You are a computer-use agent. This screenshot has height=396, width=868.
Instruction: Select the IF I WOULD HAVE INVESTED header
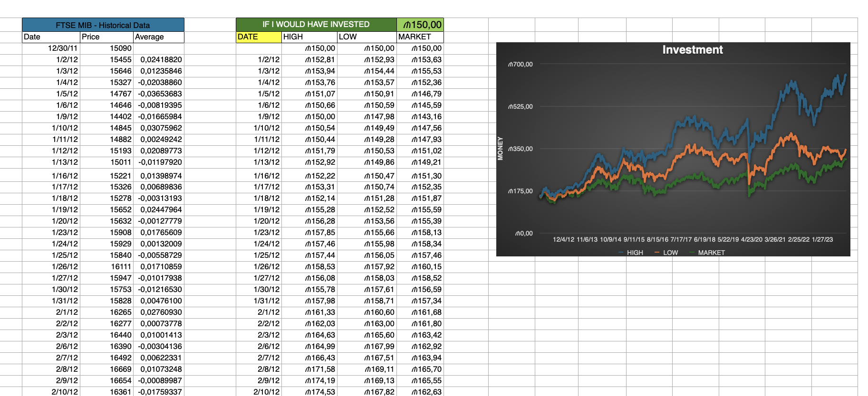pyautogui.click(x=316, y=24)
